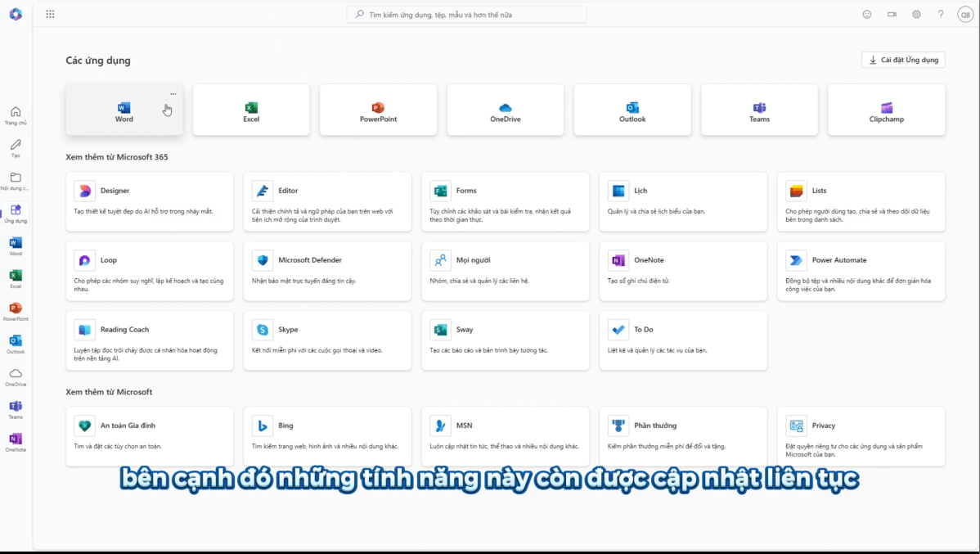Open the Loop app card
Screen dimensions: 980x554
tap(150, 272)
